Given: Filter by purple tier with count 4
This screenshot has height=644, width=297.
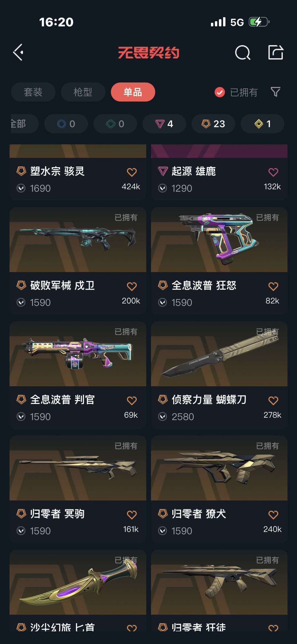Looking at the screenshot, I should click(x=164, y=124).
